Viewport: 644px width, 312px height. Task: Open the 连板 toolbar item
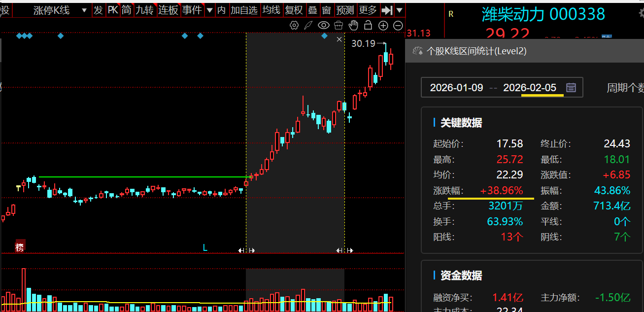click(x=168, y=10)
